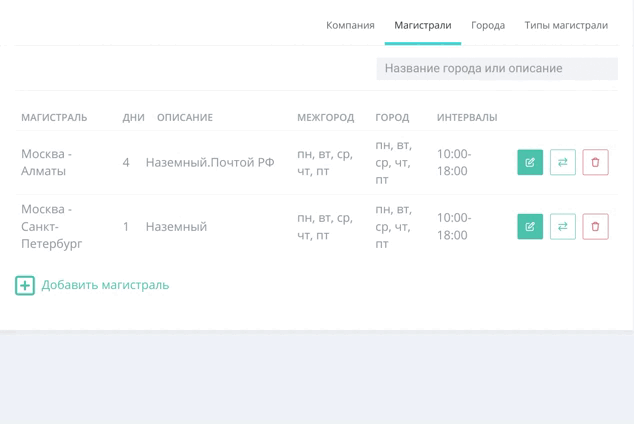
Task: Click the 10:00-18:00 interval in Санкт-Петербург row
Action: click(454, 226)
